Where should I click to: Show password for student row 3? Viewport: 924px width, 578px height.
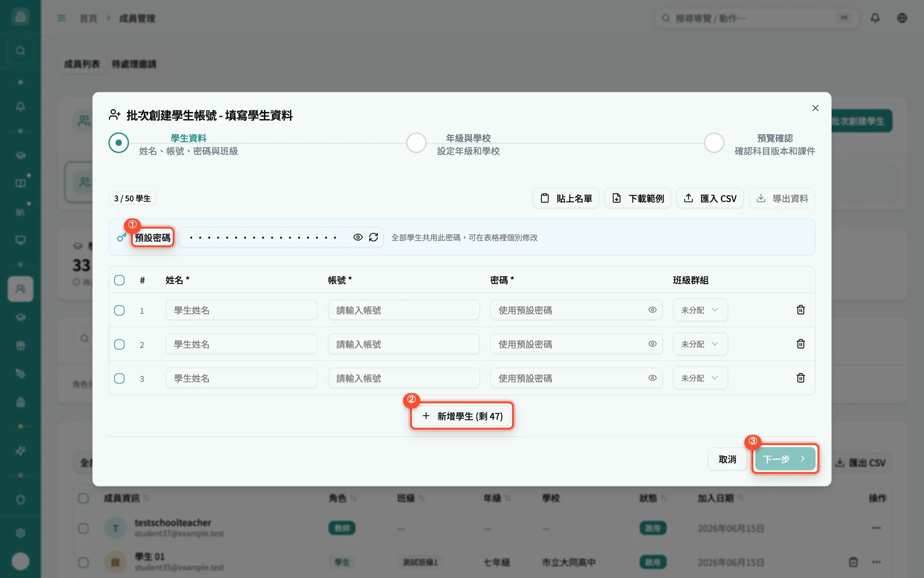652,378
